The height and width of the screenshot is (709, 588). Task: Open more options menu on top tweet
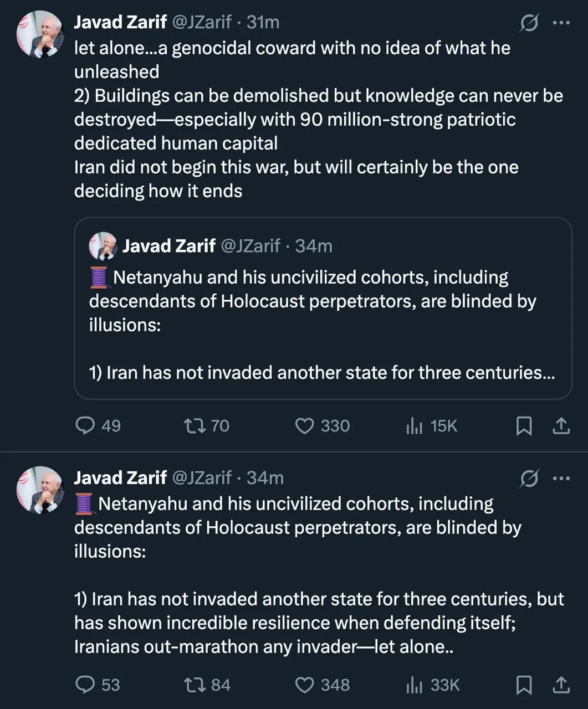point(561,23)
